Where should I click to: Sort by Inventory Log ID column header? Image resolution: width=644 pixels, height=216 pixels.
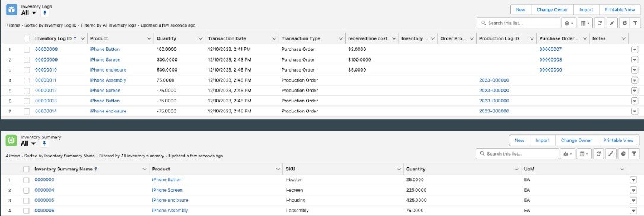coord(54,38)
